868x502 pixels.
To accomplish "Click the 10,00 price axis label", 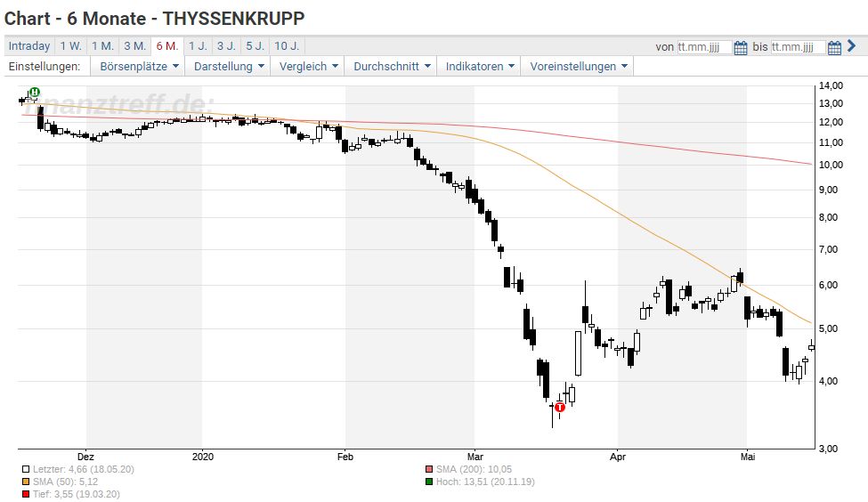I will pyautogui.click(x=831, y=165).
